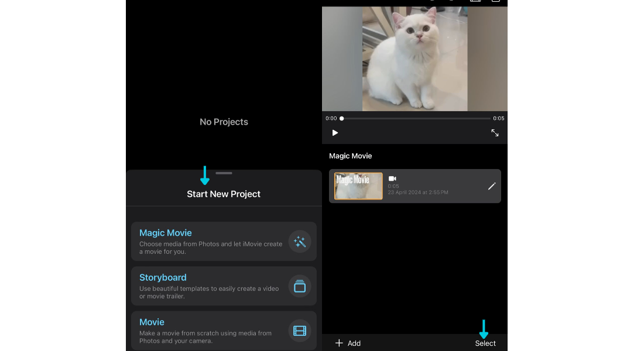
Task: Click the "Magic Movie" section title above clip list
Action: [x=350, y=156]
